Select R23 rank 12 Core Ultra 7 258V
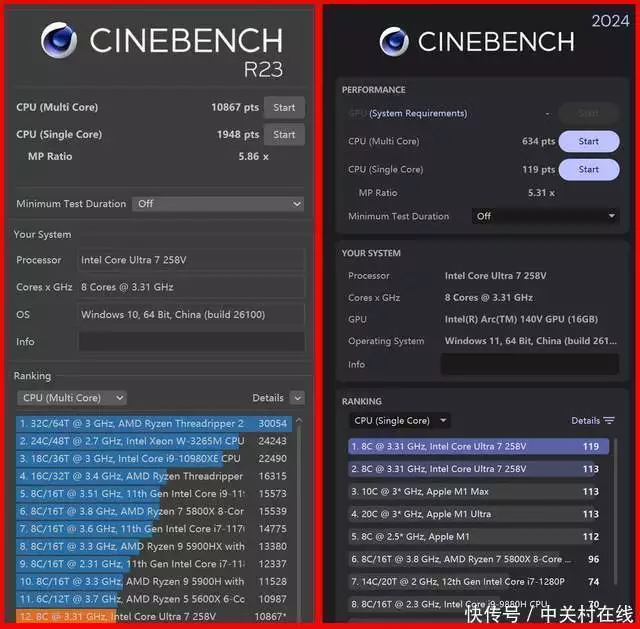The height and width of the screenshot is (629, 640). 154,616
